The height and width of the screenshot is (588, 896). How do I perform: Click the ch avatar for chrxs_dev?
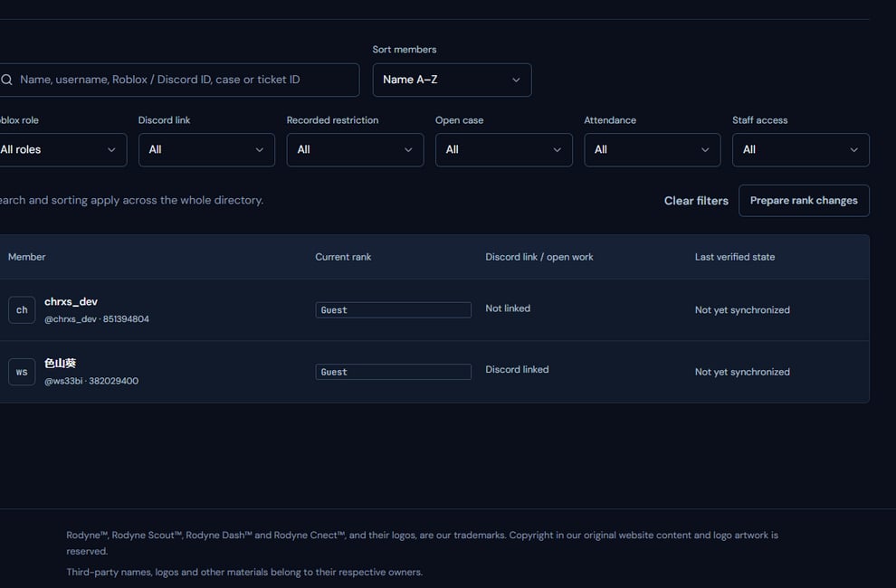(22, 309)
